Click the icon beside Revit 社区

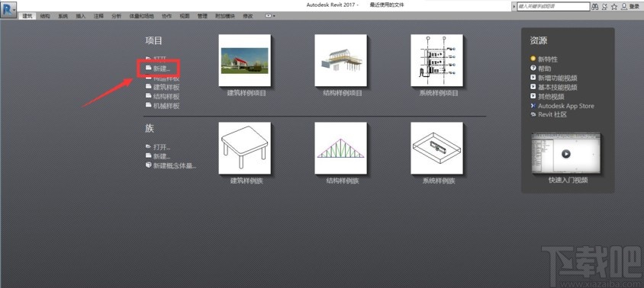pyautogui.click(x=533, y=114)
